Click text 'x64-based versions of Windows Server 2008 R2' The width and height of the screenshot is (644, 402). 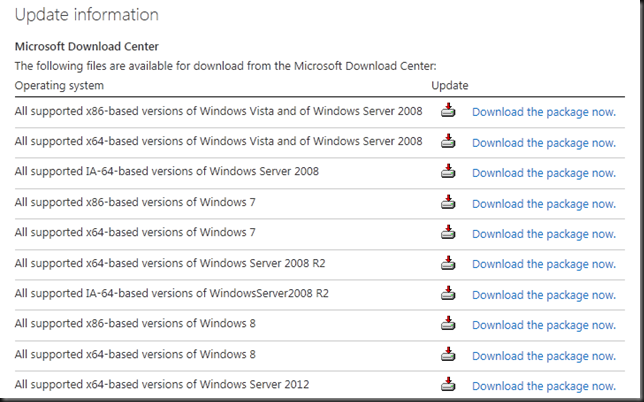pos(205,263)
